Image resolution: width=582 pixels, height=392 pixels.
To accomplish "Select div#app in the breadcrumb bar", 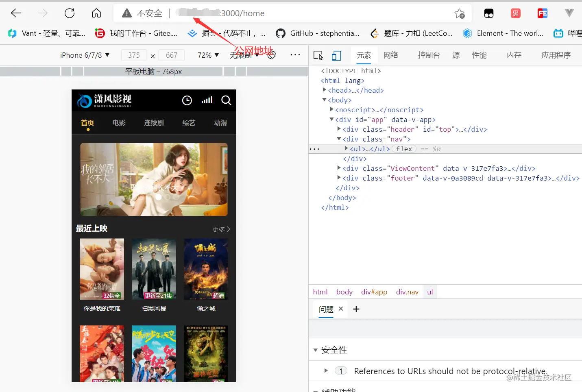I will pos(374,292).
